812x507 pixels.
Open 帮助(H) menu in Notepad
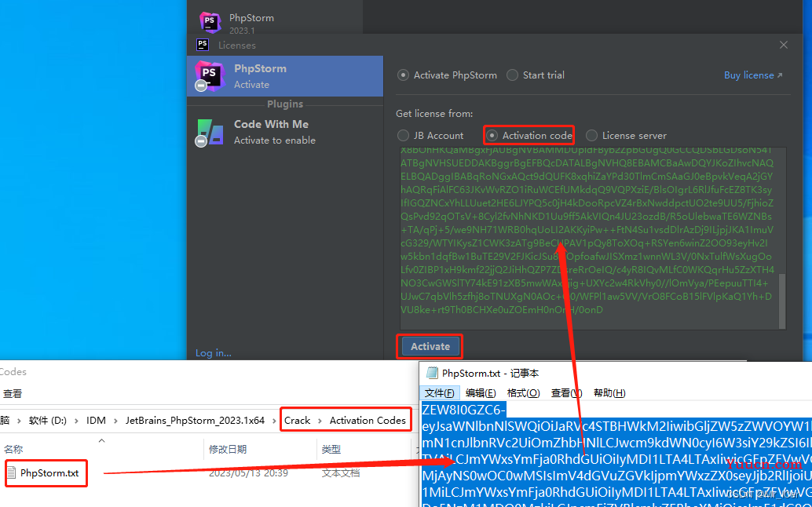609,392
